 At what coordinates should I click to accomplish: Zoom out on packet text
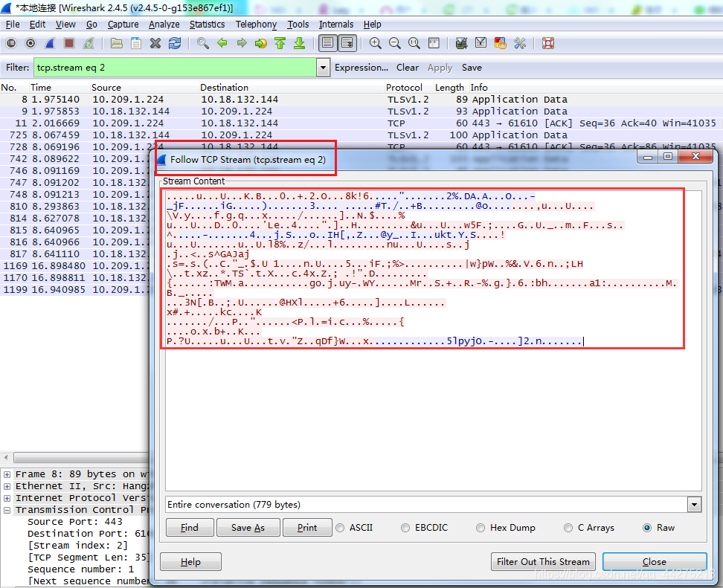(x=395, y=43)
